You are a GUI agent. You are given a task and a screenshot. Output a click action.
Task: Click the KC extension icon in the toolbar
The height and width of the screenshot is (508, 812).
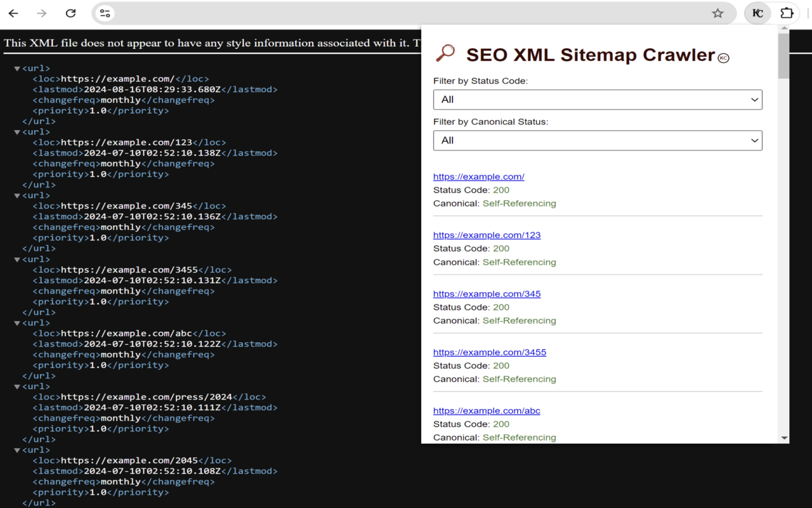click(x=757, y=13)
